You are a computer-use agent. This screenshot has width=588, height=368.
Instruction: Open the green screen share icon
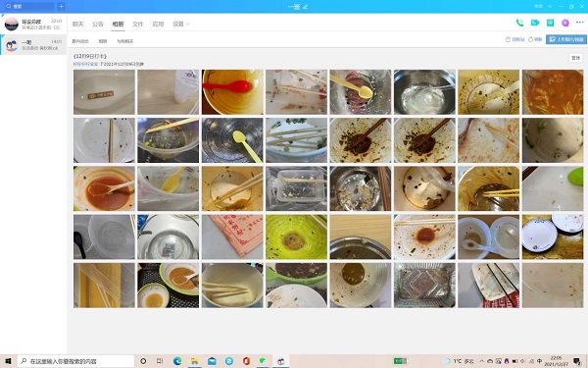tap(550, 23)
